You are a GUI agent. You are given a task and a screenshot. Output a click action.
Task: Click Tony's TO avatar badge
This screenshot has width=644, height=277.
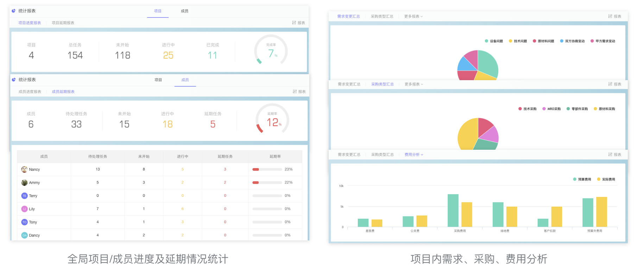coord(24,222)
